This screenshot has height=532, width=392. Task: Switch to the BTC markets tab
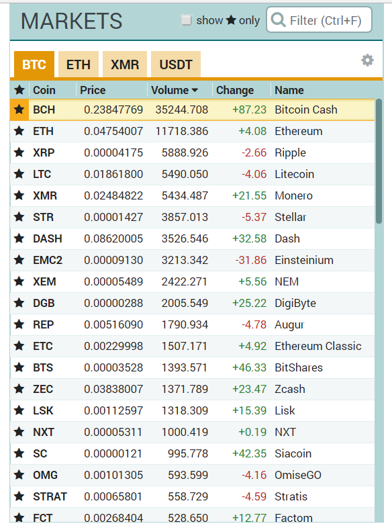pyautogui.click(x=34, y=64)
